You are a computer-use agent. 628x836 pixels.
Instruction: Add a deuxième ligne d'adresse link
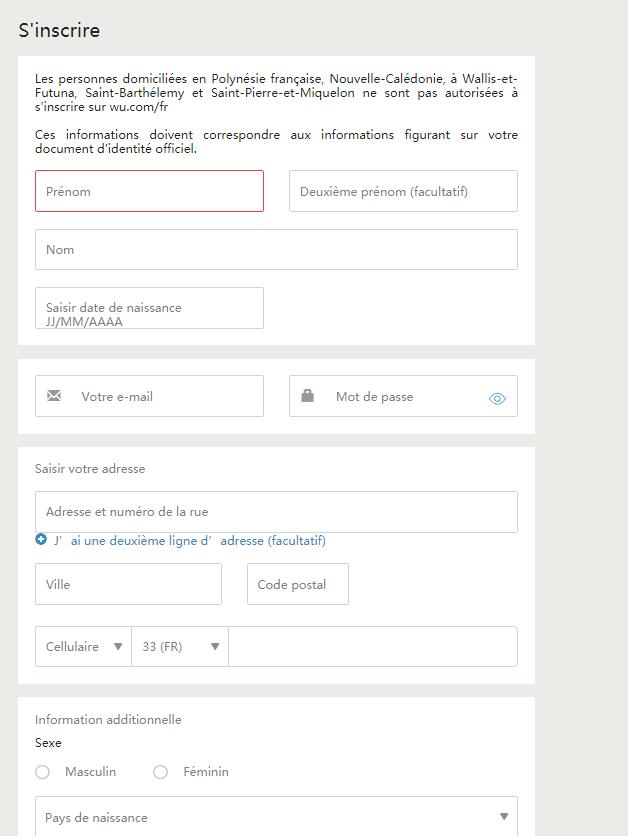pos(190,541)
